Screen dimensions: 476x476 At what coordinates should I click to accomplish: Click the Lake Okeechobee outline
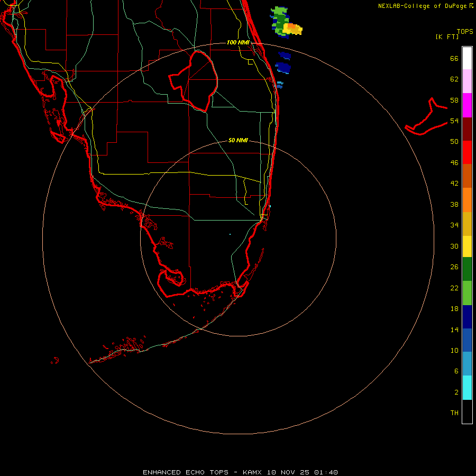[194, 80]
